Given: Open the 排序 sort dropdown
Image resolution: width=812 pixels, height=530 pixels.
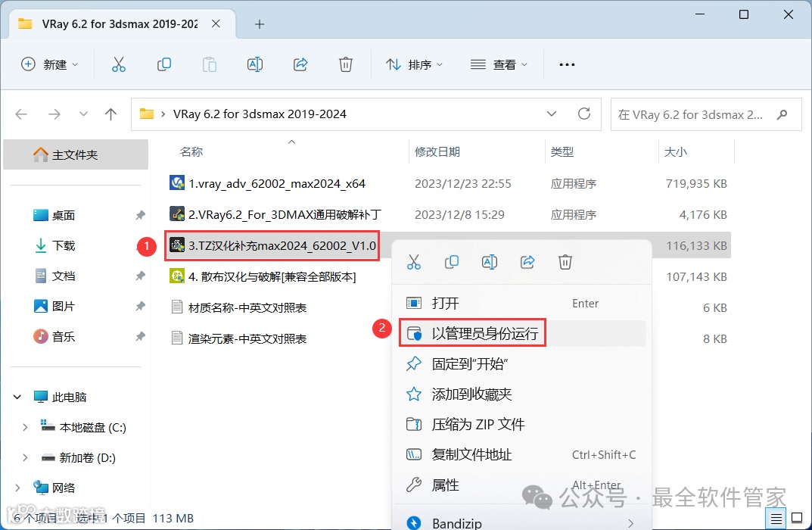Looking at the screenshot, I should pyautogui.click(x=414, y=64).
